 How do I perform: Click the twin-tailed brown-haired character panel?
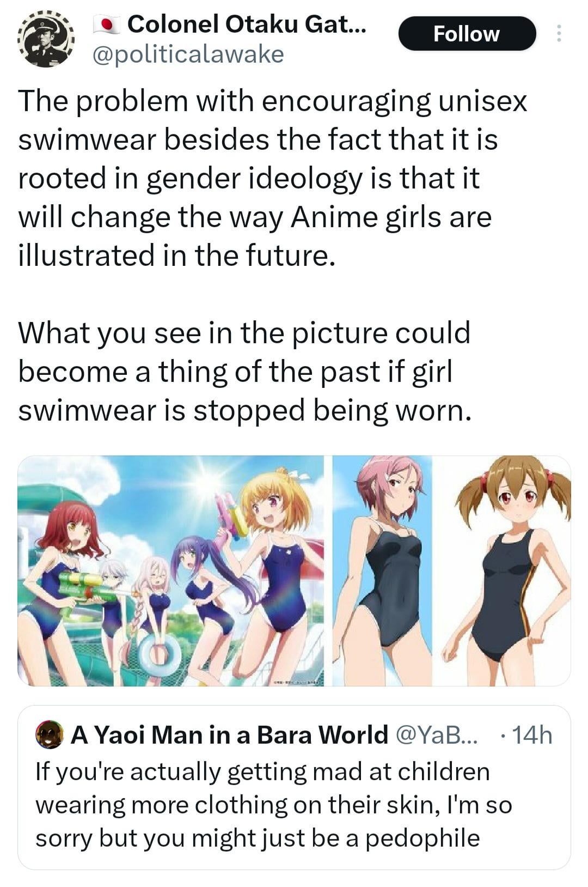[x=501, y=570]
